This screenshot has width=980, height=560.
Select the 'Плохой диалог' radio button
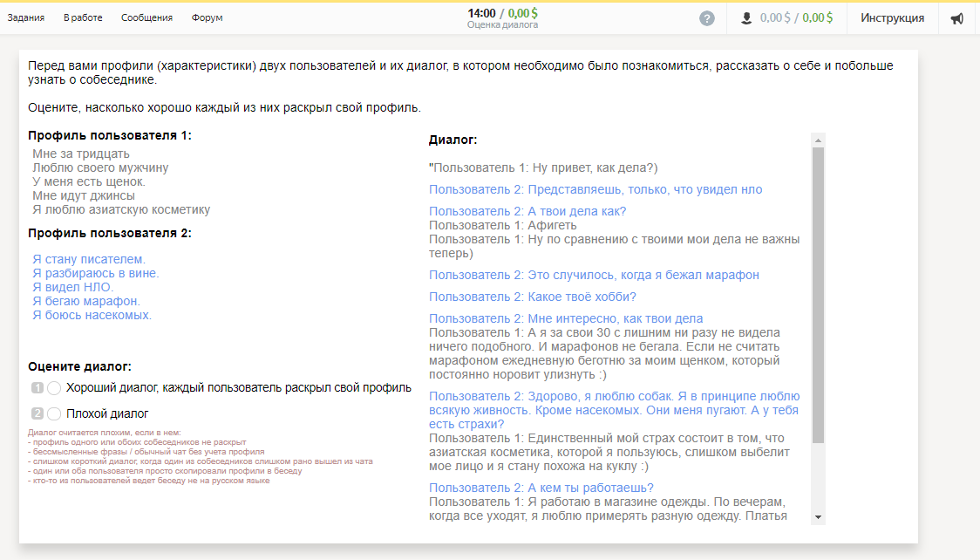54,413
